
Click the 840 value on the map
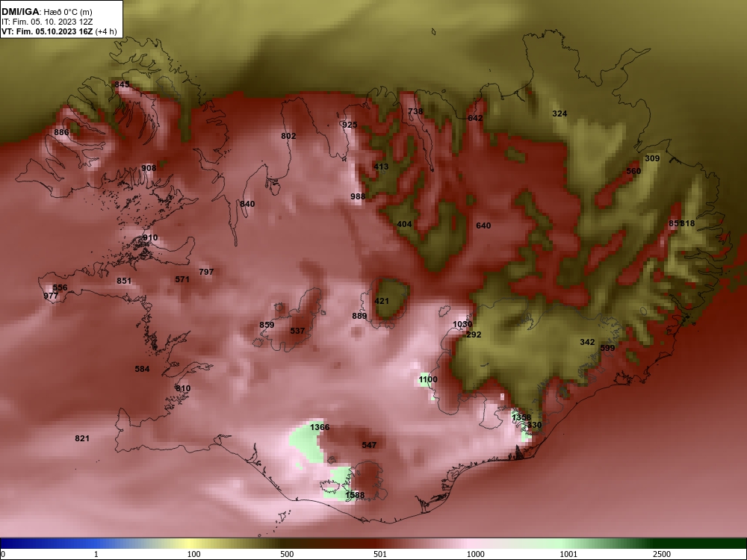(247, 204)
